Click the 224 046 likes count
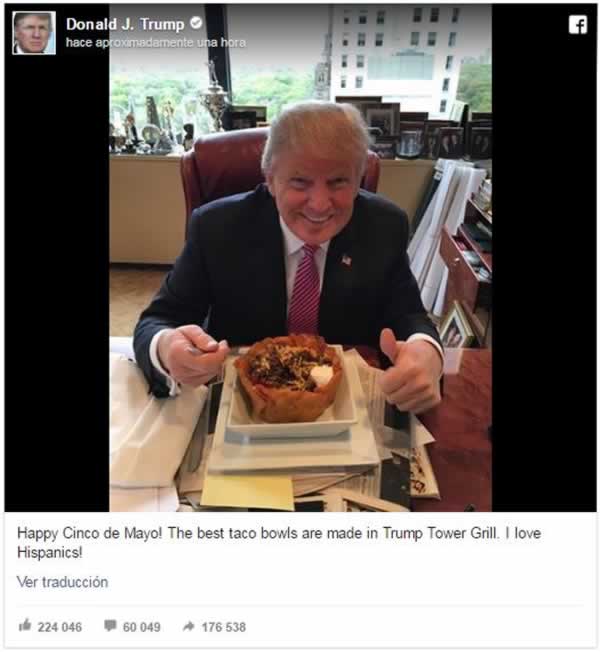 (x=60, y=627)
